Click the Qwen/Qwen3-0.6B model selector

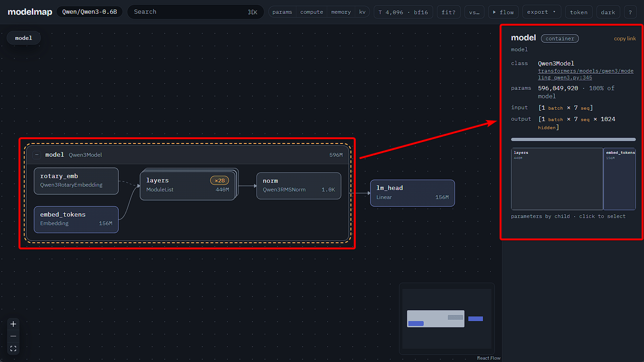click(89, 12)
